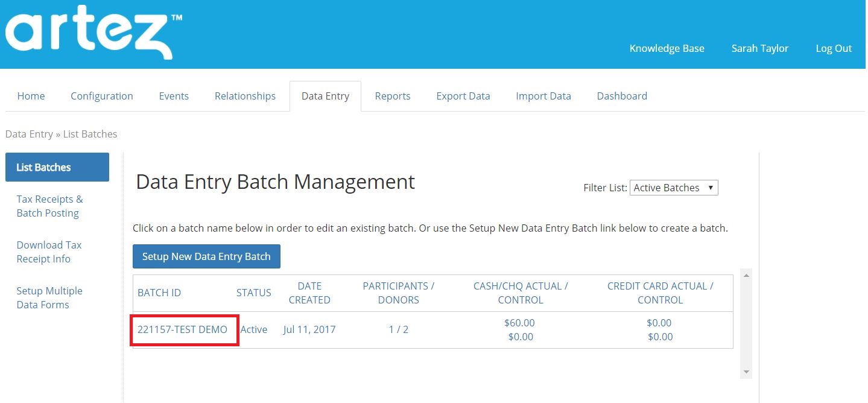The height and width of the screenshot is (403, 868).
Task: Click the 1 / 2 participants cell
Action: point(398,329)
